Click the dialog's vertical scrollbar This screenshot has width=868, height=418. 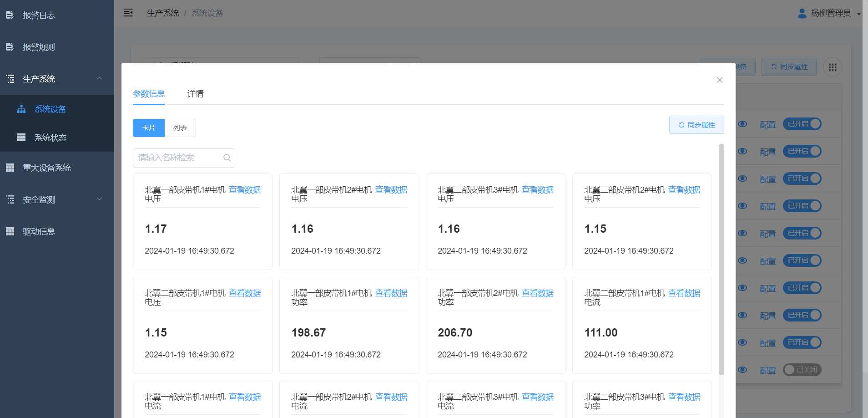(721, 260)
